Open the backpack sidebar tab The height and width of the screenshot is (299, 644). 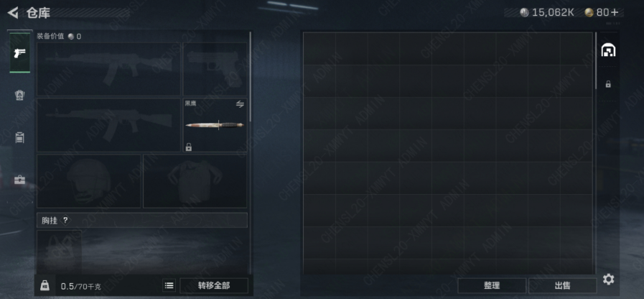coord(19,137)
